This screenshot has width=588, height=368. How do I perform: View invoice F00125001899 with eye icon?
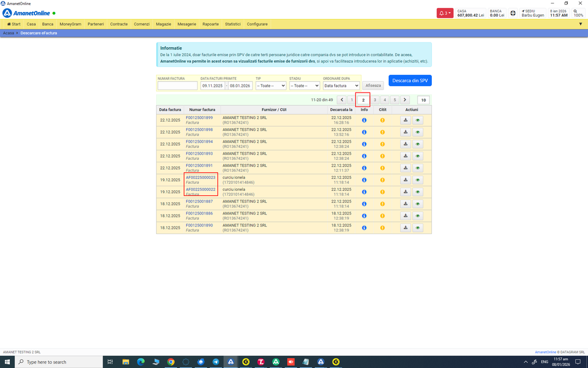click(x=418, y=120)
